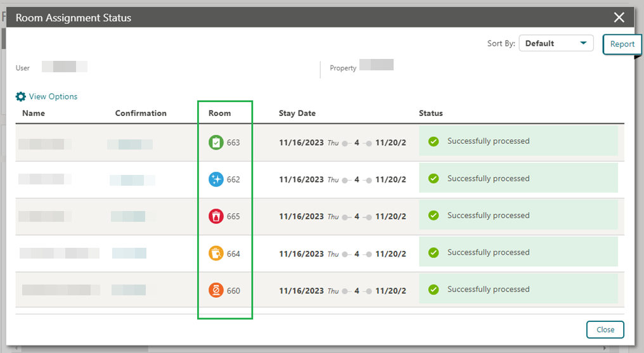Click the Status column header

tap(431, 113)
